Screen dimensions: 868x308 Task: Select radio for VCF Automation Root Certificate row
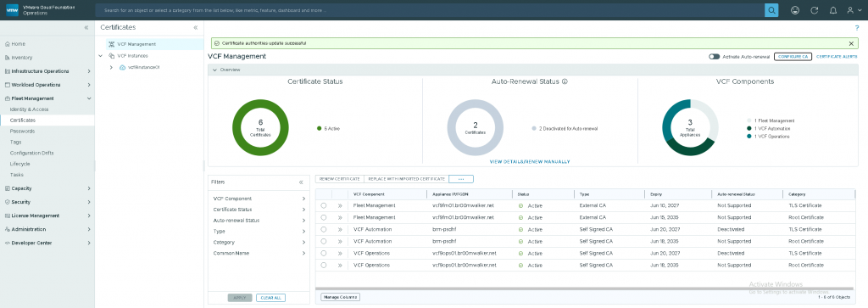(323, 242)
